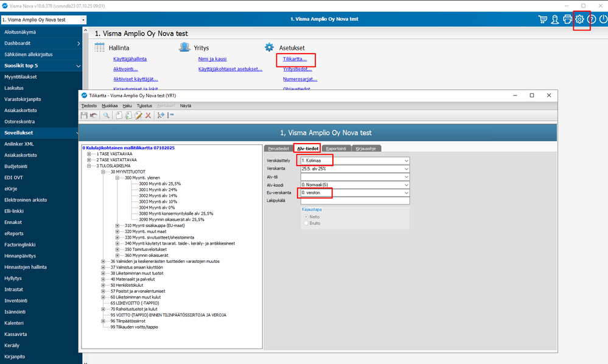Switch to Alv-tiedot tab
The width and height of the screenshot is (608, 364).
click(307, 149)
